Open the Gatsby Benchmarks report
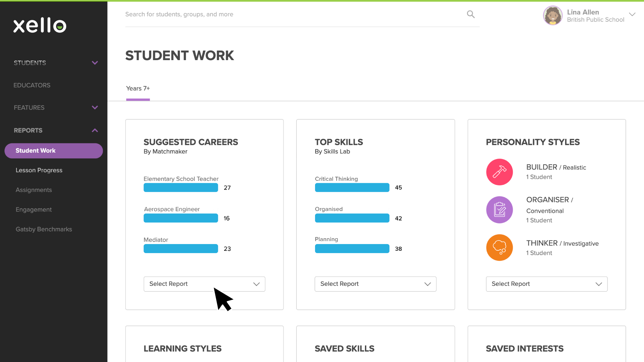This screenshot has height=362, width=644. click(44, 229)
